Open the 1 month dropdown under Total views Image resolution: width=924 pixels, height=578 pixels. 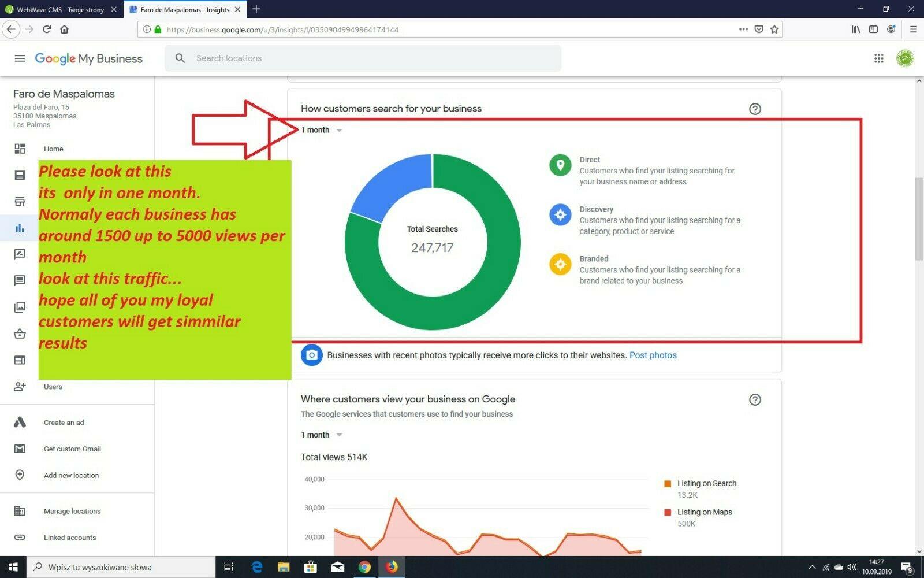(321, 435)
